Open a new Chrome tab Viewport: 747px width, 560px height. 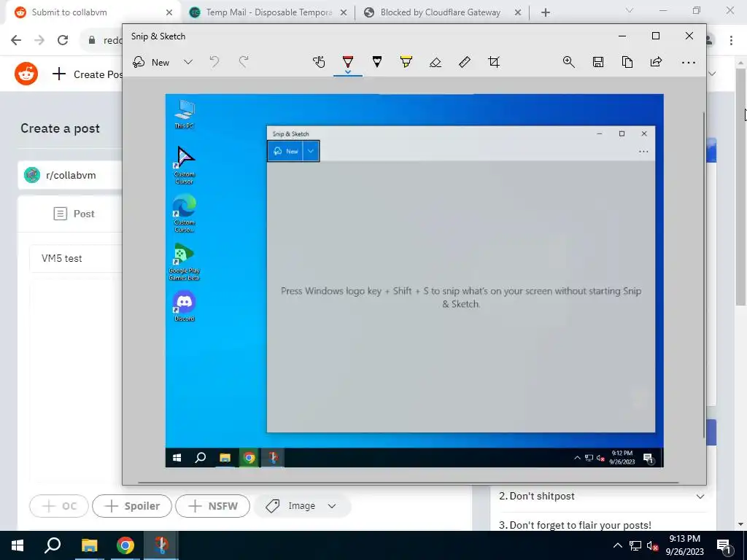pos(546,12)
